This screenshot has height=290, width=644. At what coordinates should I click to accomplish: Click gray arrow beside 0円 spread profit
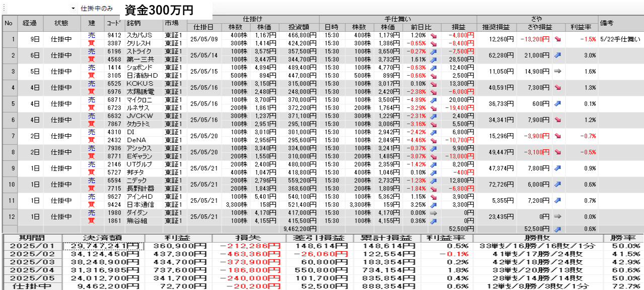[557, 216]
